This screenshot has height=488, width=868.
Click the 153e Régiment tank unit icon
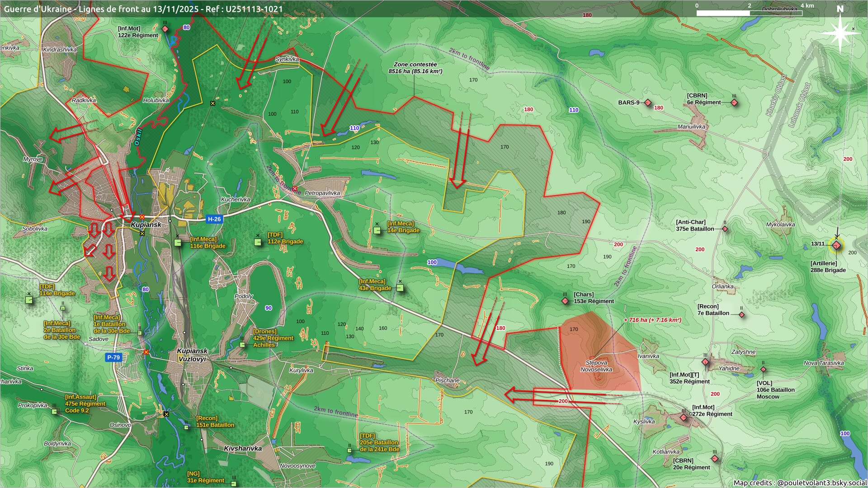[565, 301]
